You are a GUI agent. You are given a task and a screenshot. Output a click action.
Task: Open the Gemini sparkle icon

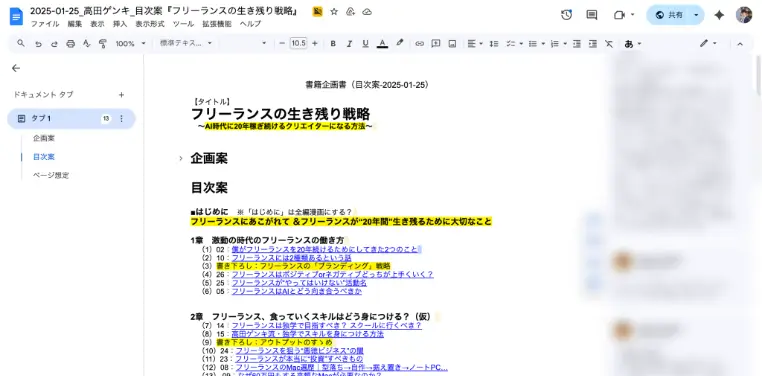point(719,15)
